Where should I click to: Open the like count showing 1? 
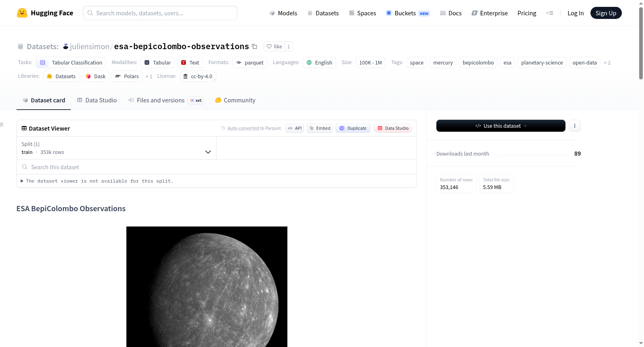(289, 46)
